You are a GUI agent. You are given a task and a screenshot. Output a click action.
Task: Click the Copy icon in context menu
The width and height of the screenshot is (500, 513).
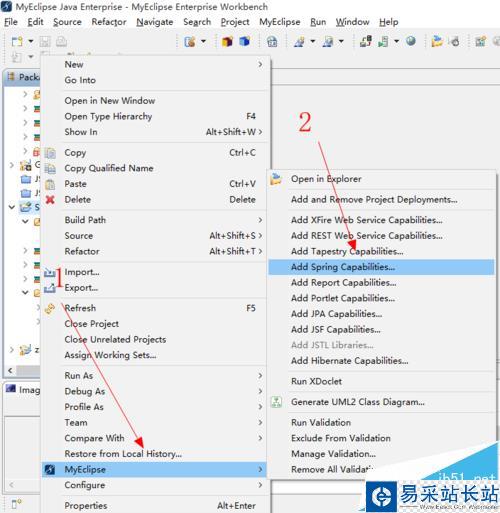(x=50, y=153)
